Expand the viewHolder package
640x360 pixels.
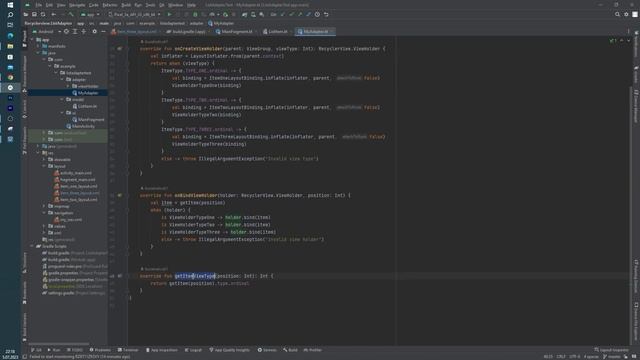click(69, 86)
